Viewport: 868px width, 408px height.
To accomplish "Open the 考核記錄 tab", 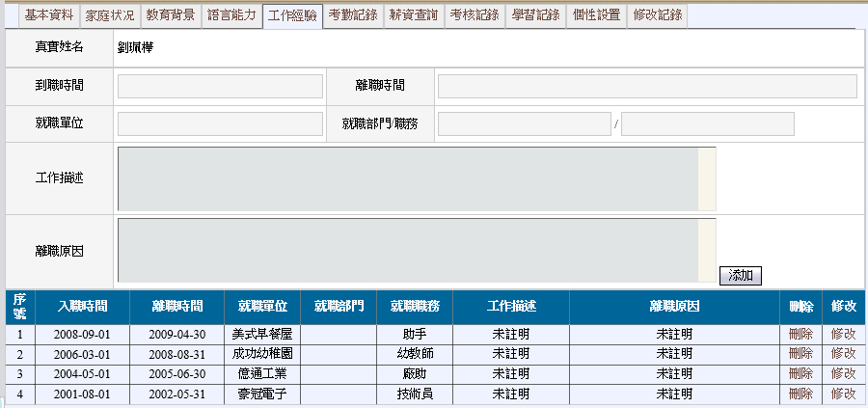I will [x=474, y=15].
